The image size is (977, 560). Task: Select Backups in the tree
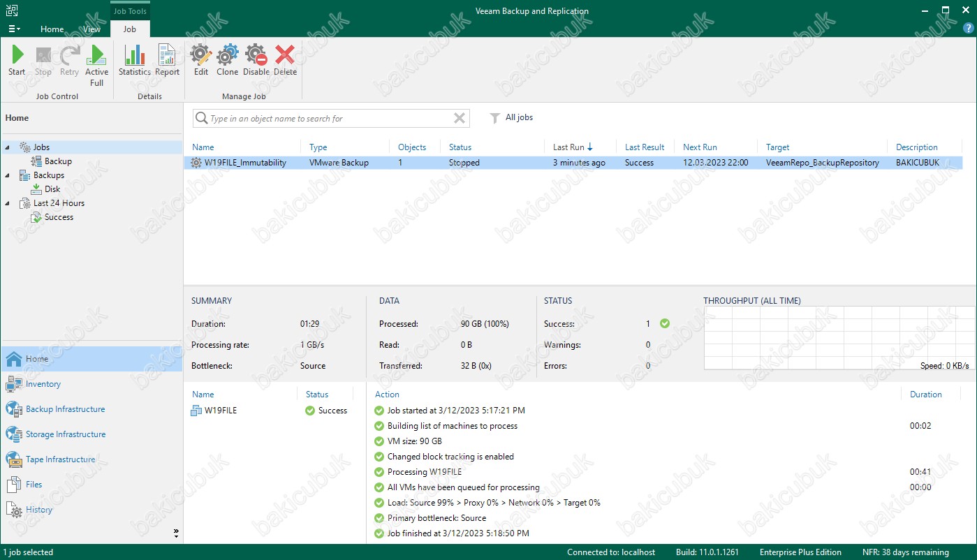(49, 175)
